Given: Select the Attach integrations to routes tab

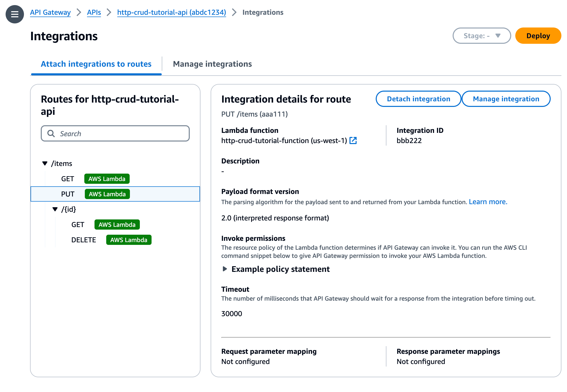Looking at the screenshot, I should 96,64.
